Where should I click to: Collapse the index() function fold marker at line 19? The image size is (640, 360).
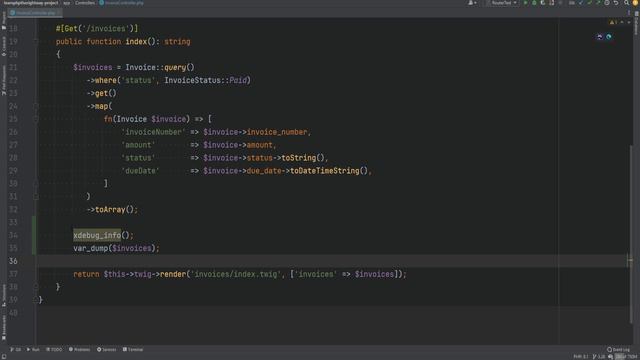[x=36, y=41]
